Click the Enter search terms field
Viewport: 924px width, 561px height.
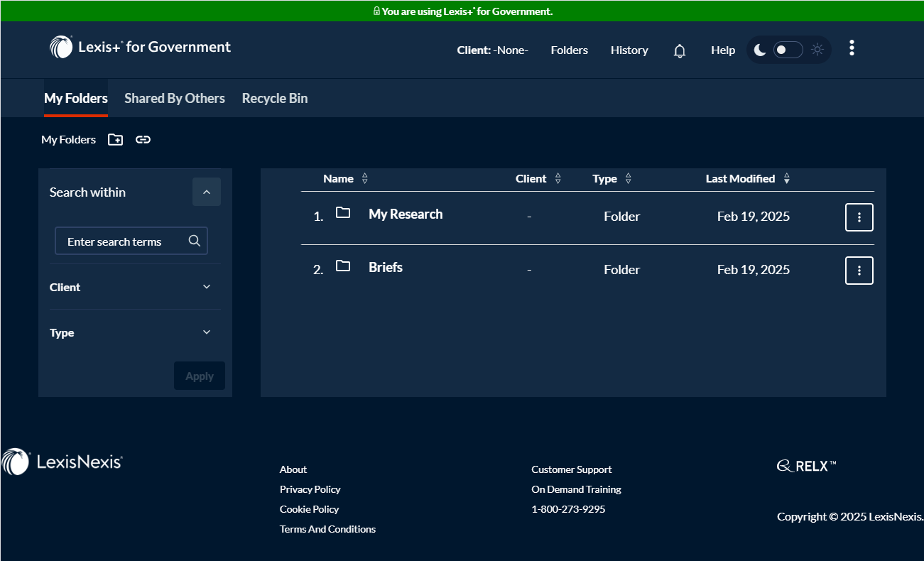[x=131, y=241]
